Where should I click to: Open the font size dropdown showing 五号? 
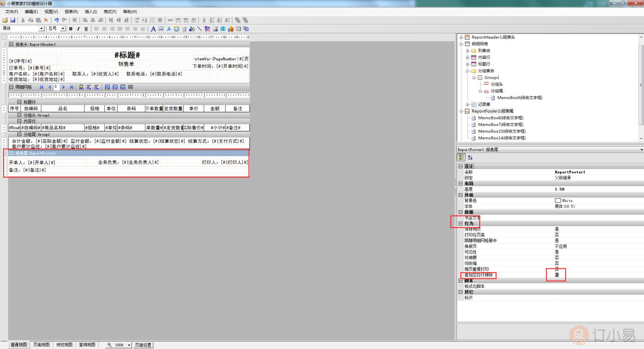point(63,29)
